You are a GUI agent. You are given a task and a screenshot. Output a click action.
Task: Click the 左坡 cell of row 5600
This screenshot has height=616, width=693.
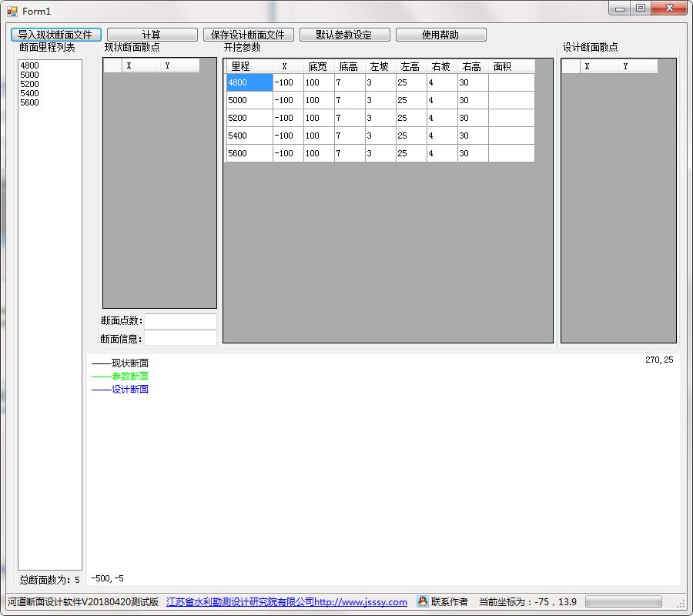pos(380,153)
